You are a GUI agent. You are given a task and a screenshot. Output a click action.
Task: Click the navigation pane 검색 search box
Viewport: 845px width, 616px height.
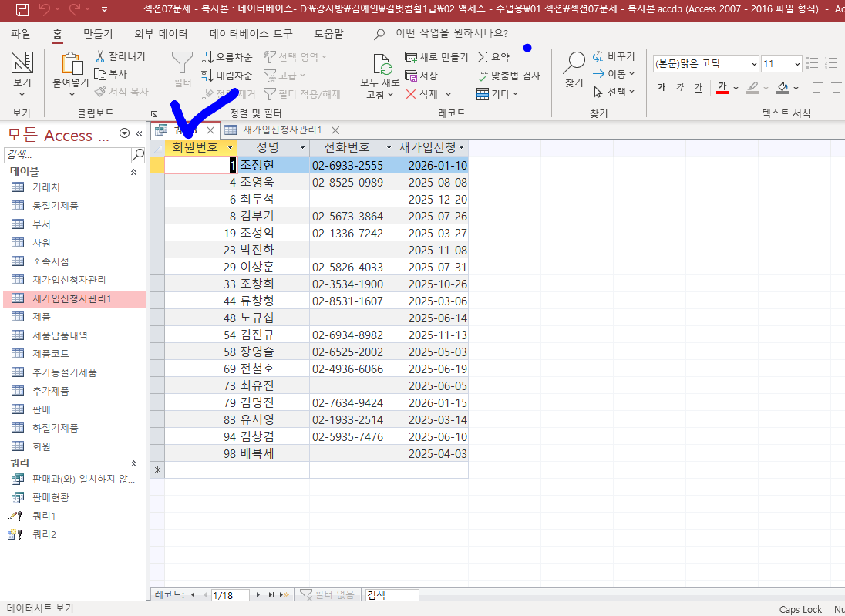point(68,155)
